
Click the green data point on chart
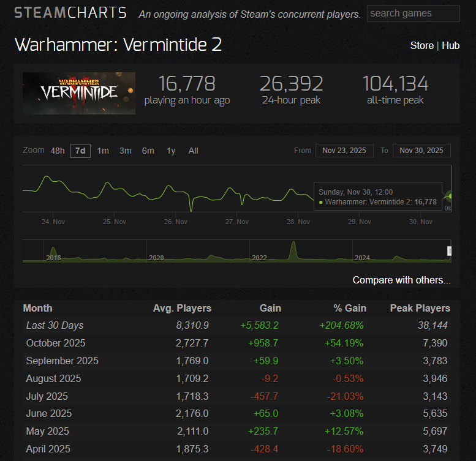pos(450,197)
